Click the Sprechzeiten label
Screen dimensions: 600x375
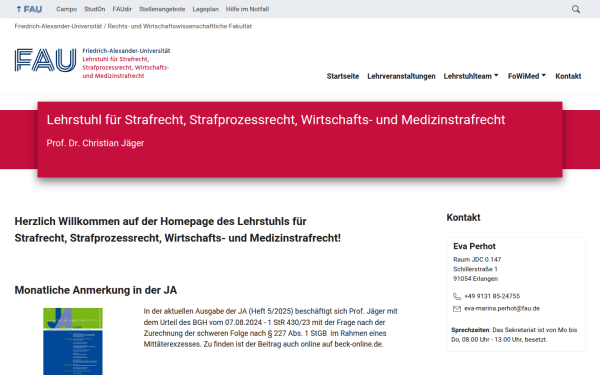pyautogui.click(x=470, y=330)
